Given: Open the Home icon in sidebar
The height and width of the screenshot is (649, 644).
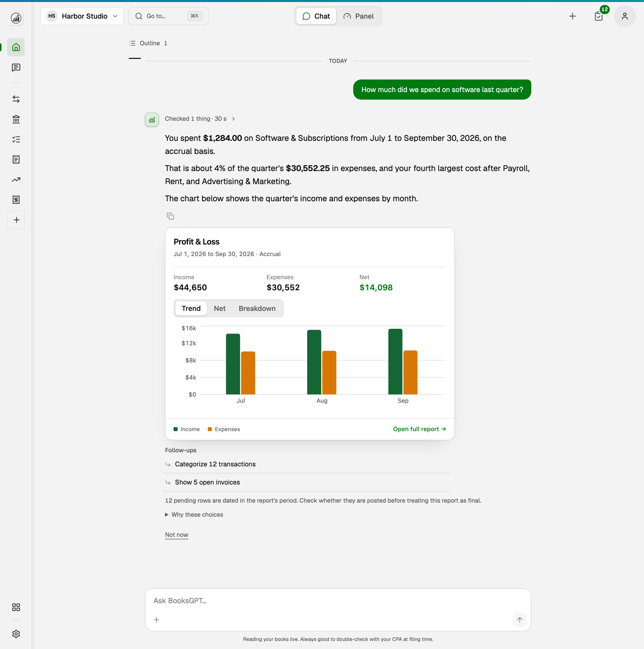Looking at the screenshot, I should pos(16,47).
